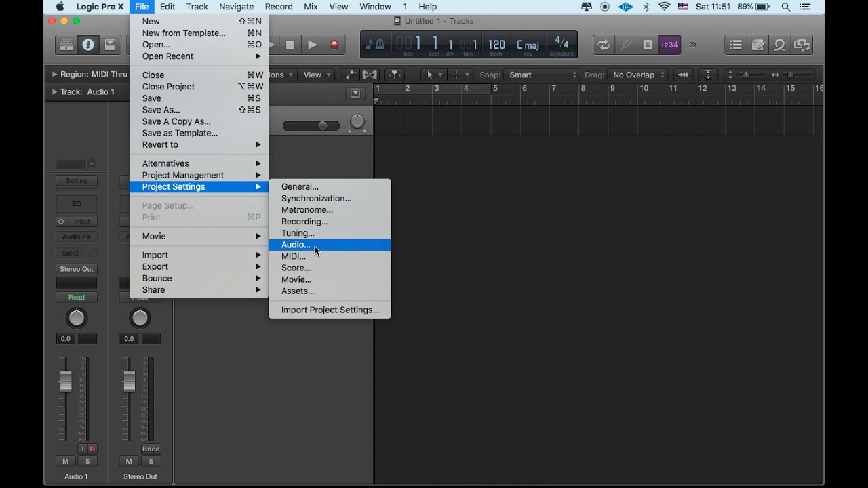The width and height of the screenshot is (868, 488).
Task: Click the Audio 1 Send slot
Action: coord(71,253)
